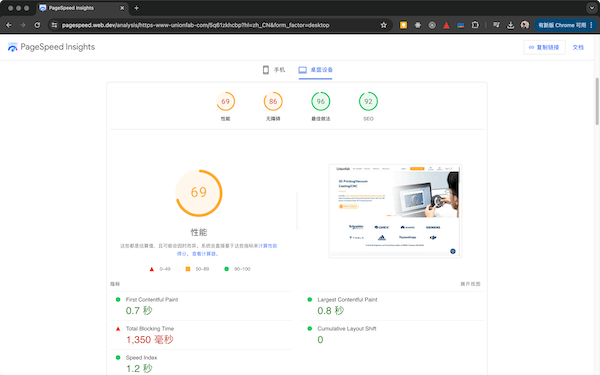Click the page vertical scrollbar
This screenshot has width=600, height=375.
tap(597, 101)
